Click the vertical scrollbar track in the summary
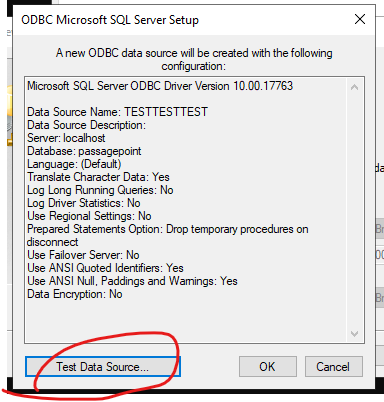Image resolution: width=384 pixels, height=402 pixels. click(355, 210)
